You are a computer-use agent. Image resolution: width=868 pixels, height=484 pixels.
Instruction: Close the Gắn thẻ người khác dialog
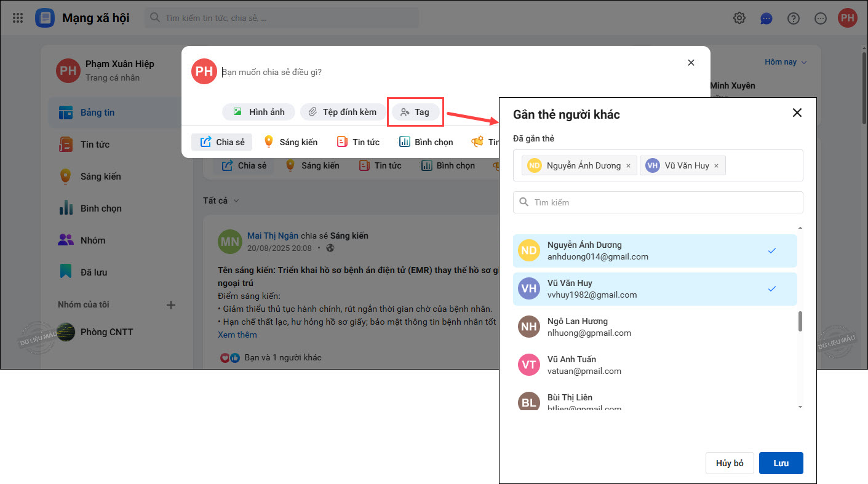797,113
